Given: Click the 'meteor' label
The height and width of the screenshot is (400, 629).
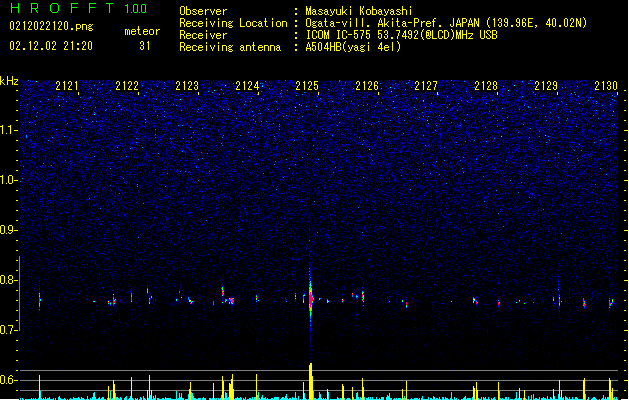Looking at the screenshot, I should point(142,31).
